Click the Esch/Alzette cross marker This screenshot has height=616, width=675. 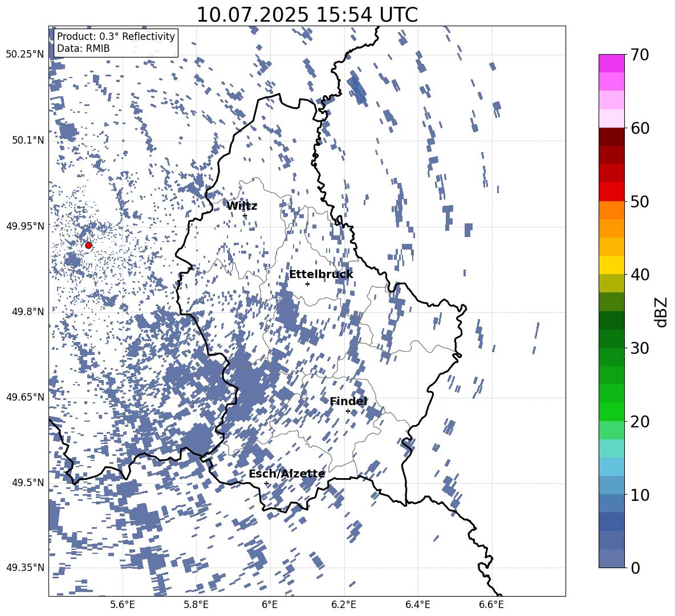pos(266,483)
